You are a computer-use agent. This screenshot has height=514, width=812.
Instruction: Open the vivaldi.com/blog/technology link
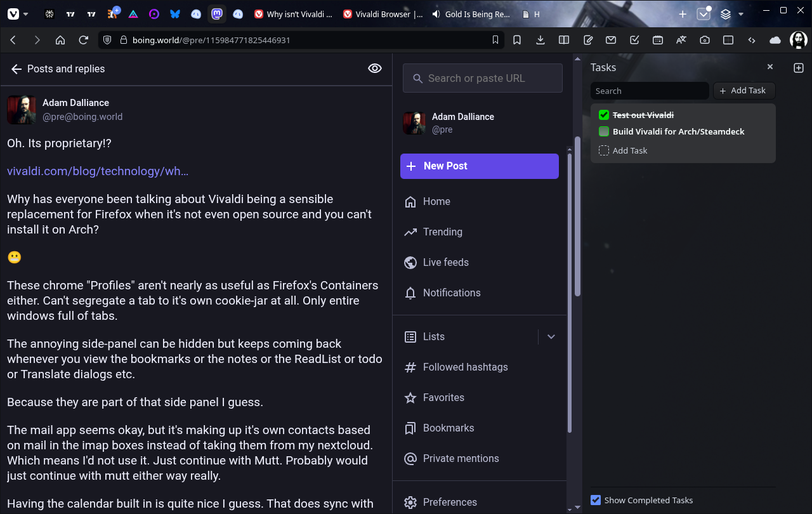point(98,171)
